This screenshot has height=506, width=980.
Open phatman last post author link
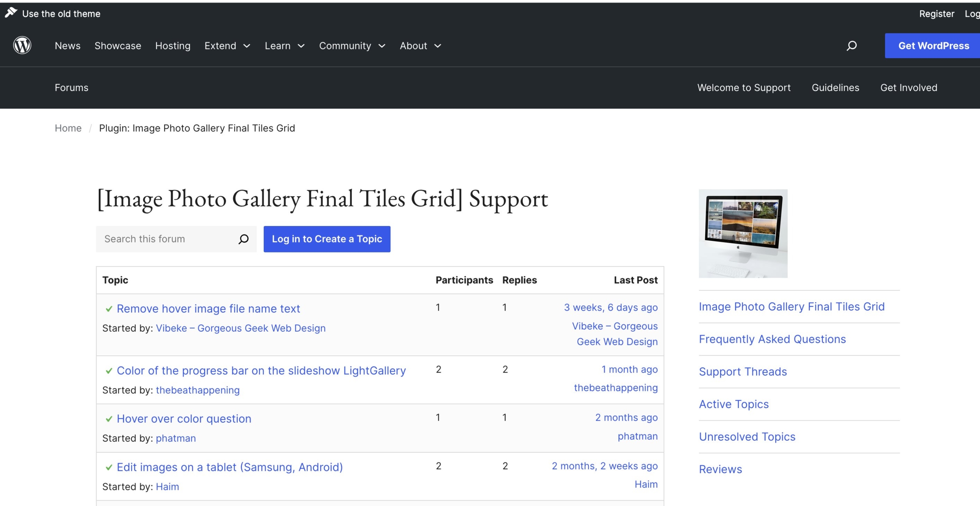click(637, 436)
